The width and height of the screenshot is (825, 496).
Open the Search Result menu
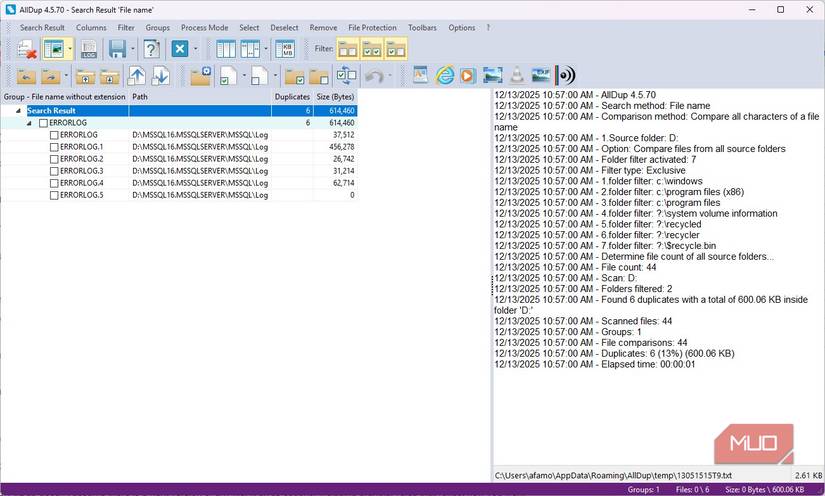(x=42, y=28)
